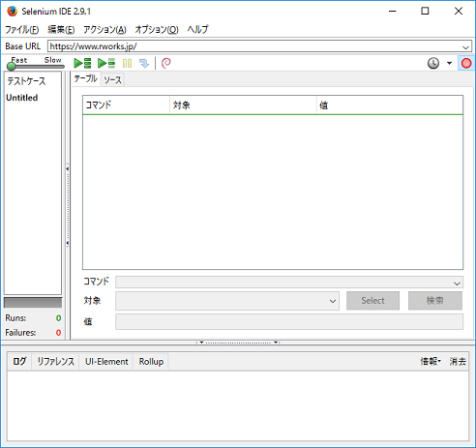Click the test progress bar
This screenshot has width=476, height=448.
click(33, 303)
